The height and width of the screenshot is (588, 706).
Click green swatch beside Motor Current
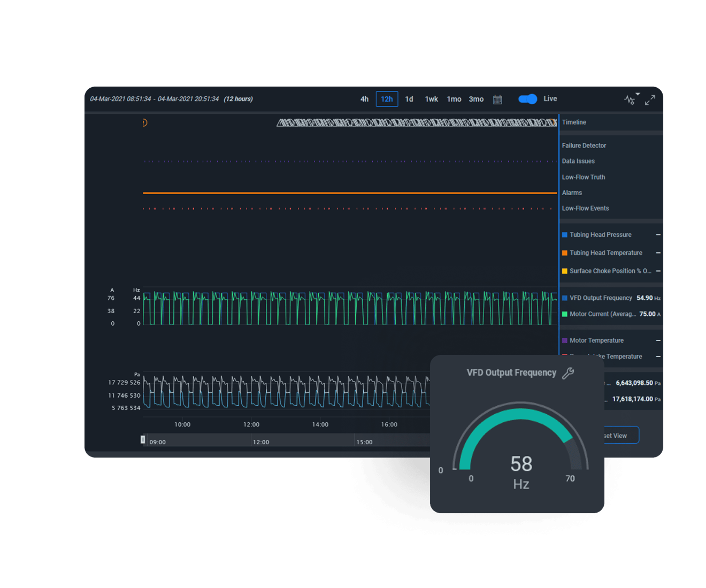tap(565, 314)
